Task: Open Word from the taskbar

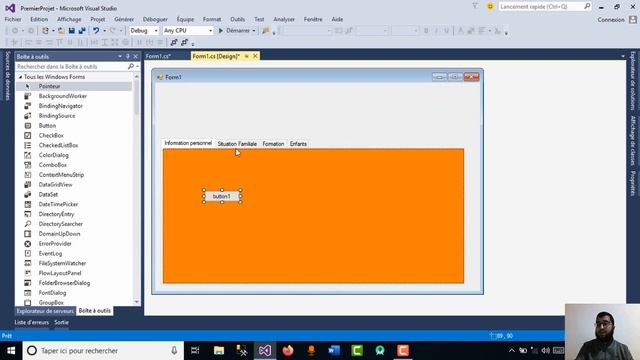Action: (x=334, y=351)
